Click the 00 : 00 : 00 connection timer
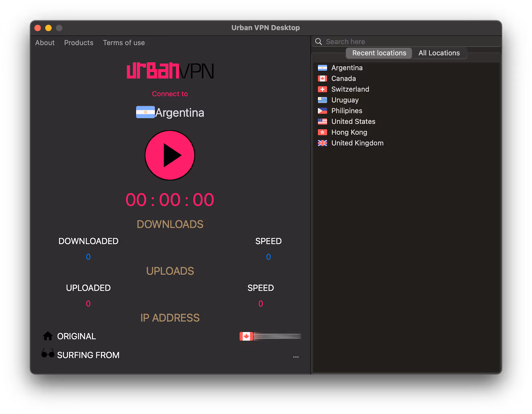Screen dimensions: 532x414 pos(170,200)
